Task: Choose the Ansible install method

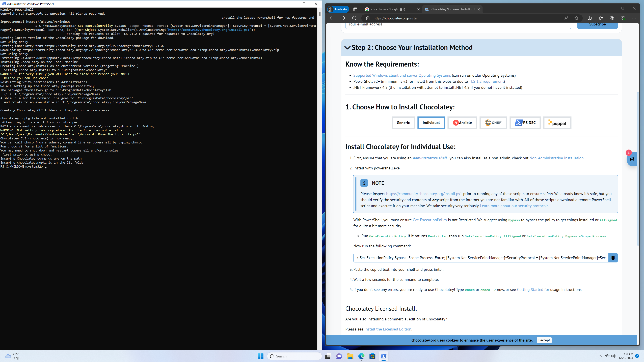Action: point(462,123)
